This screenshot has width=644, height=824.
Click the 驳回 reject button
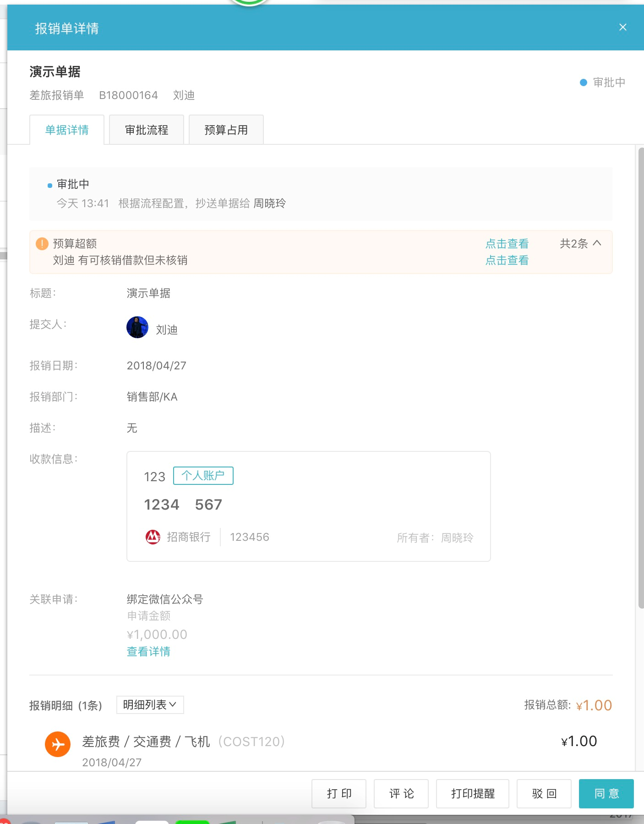click(x=544, y=794)
